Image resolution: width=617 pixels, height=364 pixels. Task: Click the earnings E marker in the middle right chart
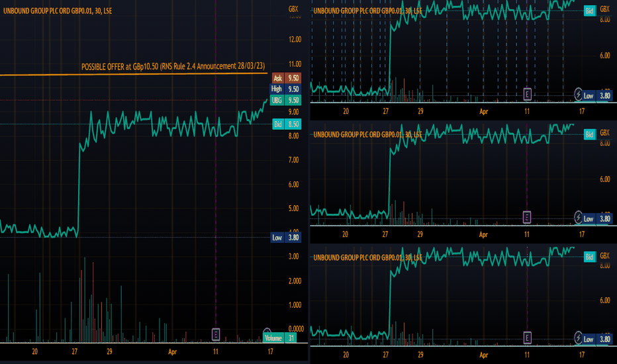[x=527, y=217]
